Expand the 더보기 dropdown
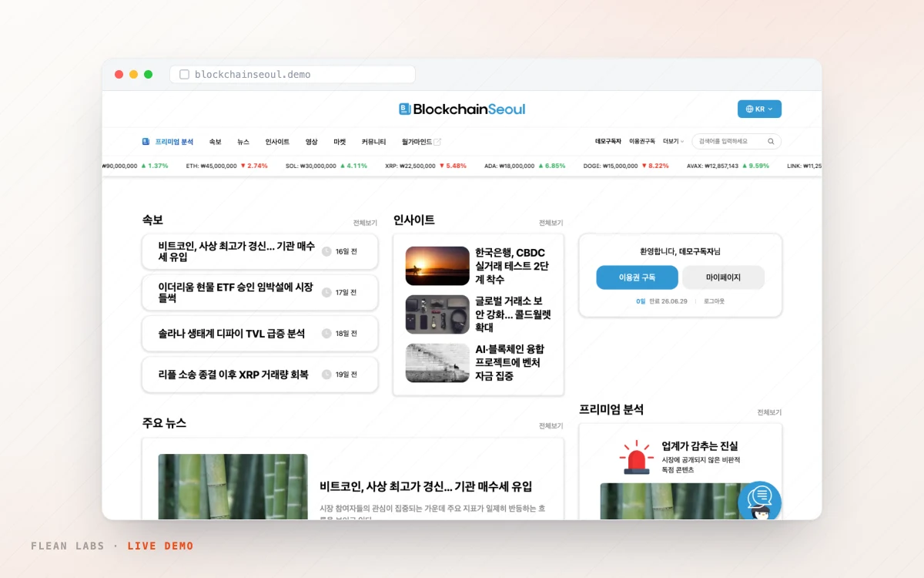This screenshot has width=924, height=578. (673, 142)
